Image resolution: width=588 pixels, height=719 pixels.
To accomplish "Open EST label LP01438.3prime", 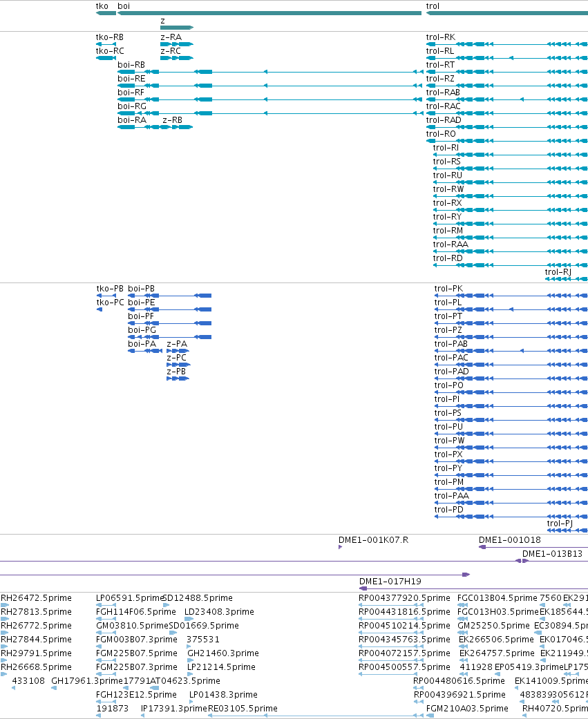I will [223, 695].
